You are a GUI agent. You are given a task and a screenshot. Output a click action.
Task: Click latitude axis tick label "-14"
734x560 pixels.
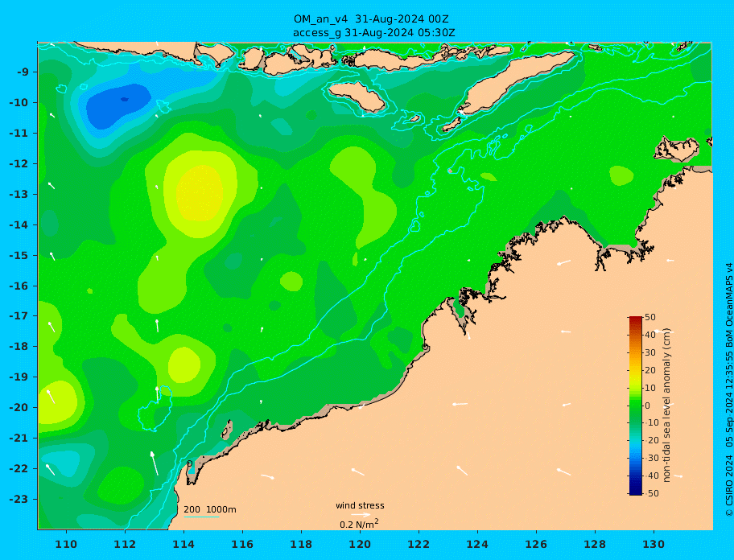click(19, 225)
